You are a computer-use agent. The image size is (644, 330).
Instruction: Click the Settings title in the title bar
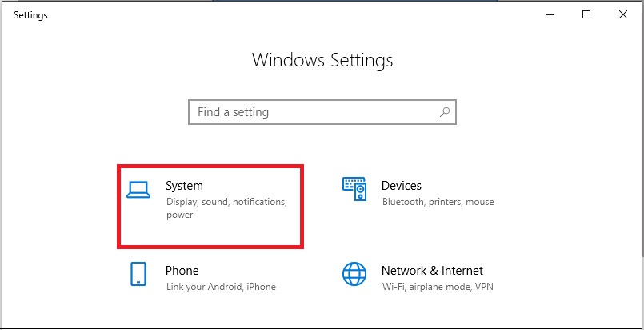pos(31,15)
